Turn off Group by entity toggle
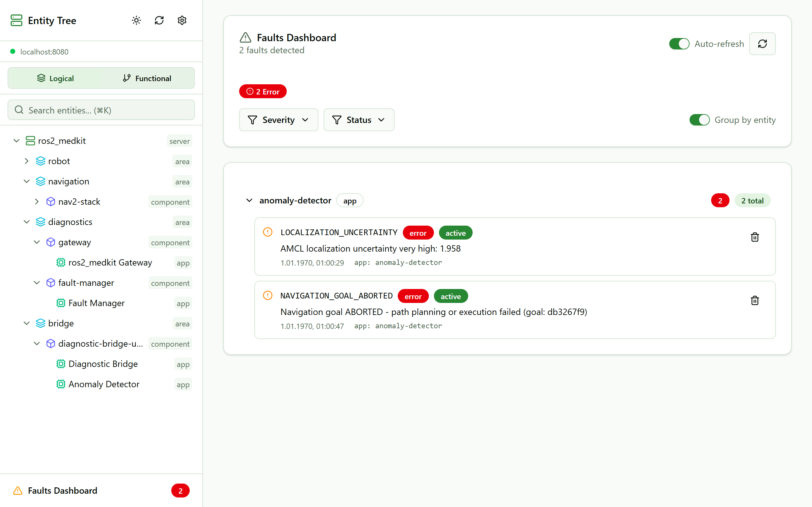 [699, 120]
